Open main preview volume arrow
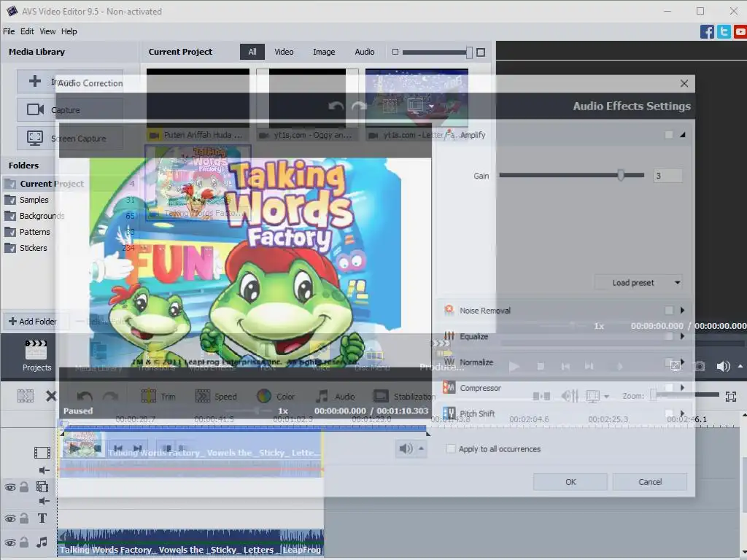The image size is (747, 560). [x=740, y=366]
